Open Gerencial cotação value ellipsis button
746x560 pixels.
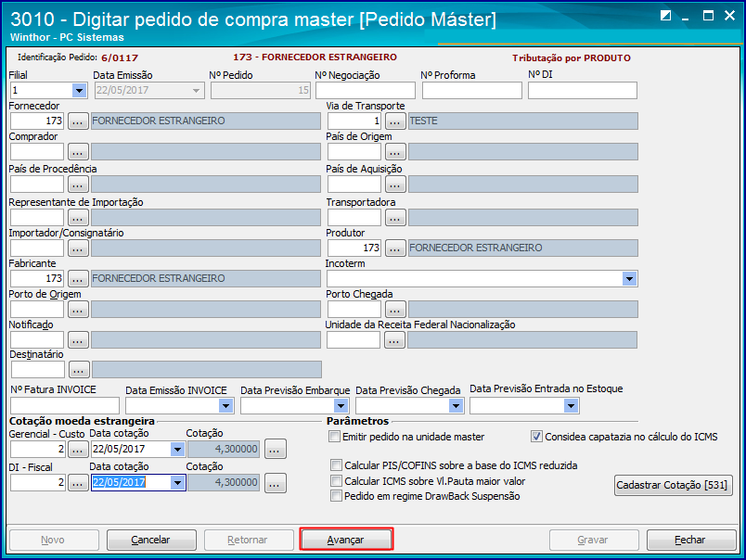click(x=276, y=449)
